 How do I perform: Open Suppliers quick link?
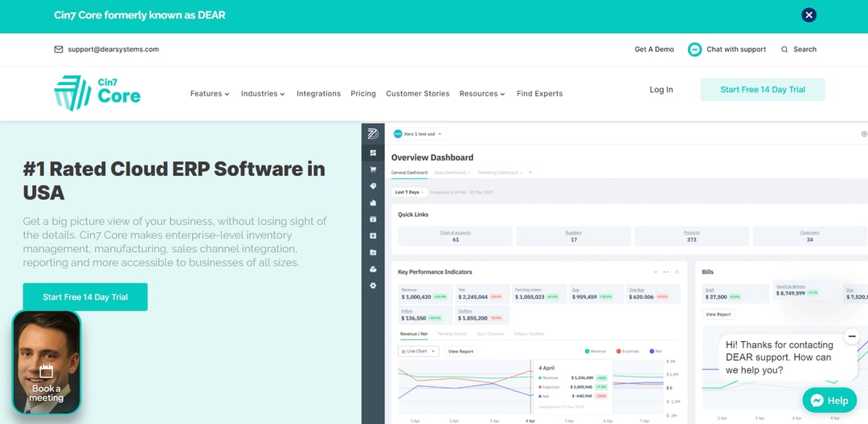tap(574, 236)
